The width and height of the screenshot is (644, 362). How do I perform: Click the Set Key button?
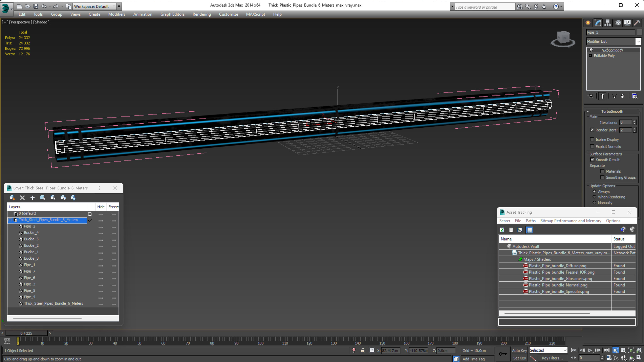(x=519, y=358)
